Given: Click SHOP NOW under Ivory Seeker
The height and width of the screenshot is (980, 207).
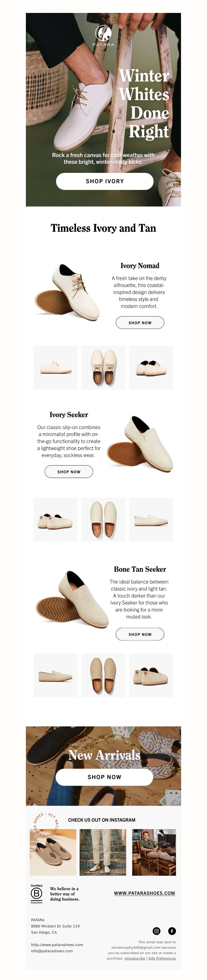Looking at the screenshot, I should [x=69, y=472].
